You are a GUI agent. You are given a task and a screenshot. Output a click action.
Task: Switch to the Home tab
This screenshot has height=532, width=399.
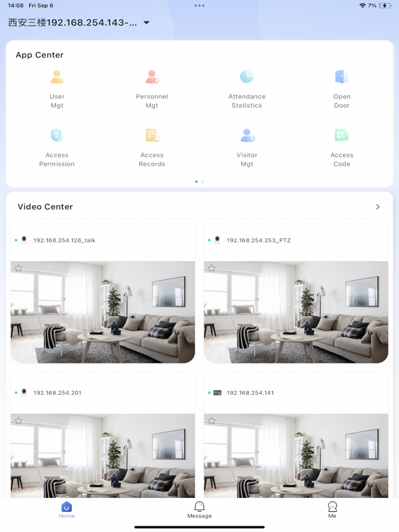pos(66,510)
